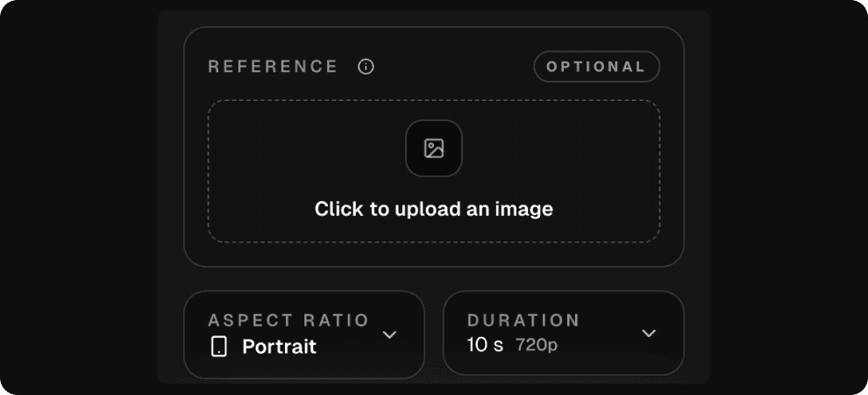Click the ASPECT RATIO heading label
The width and height of the screenshot is (868, 395).
pos(288,320)
